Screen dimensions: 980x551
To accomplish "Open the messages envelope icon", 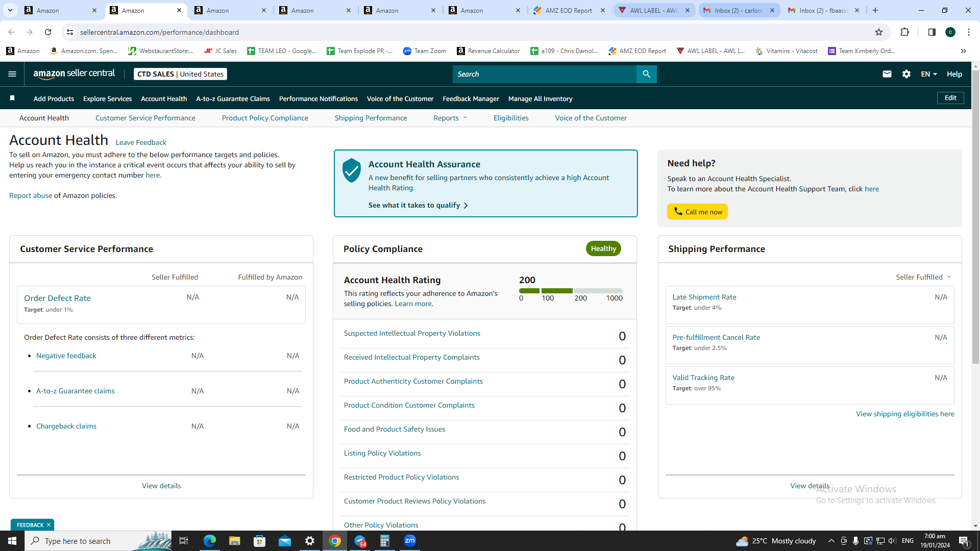I will tap(887, 74).
